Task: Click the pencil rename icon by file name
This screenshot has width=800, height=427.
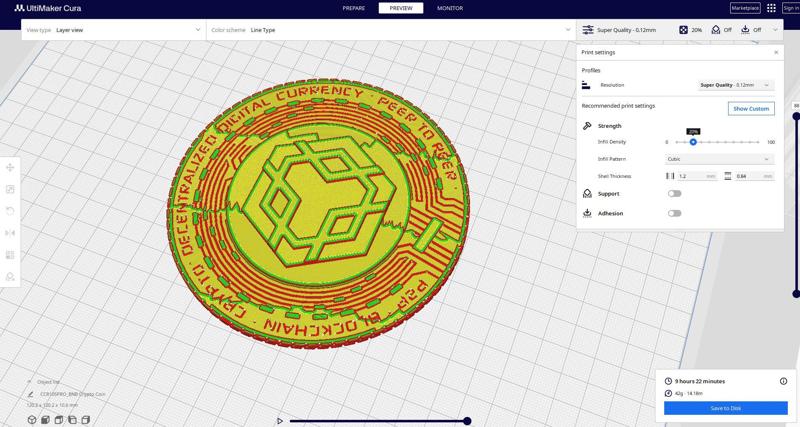Action: 31,394
